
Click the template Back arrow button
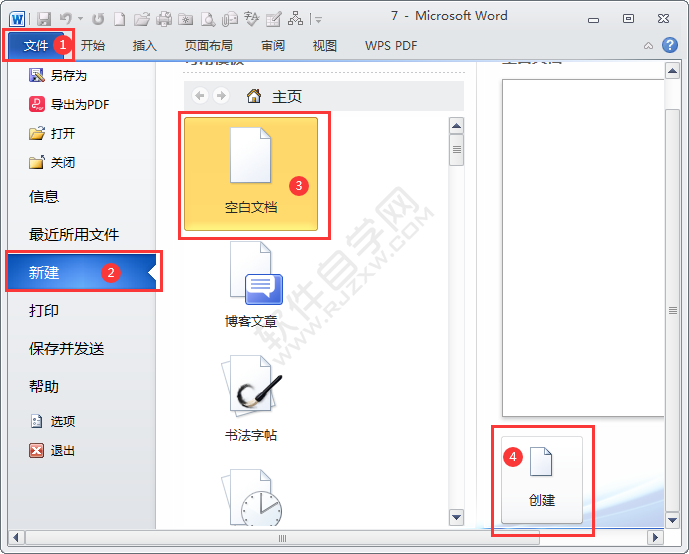pos(200,96)
